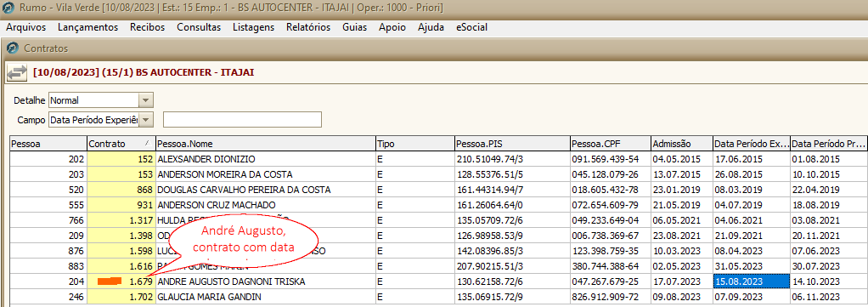Click the swap arrows icon beside company header
Viewport: 868px width, 307px height.
click(x=17, y=72)
